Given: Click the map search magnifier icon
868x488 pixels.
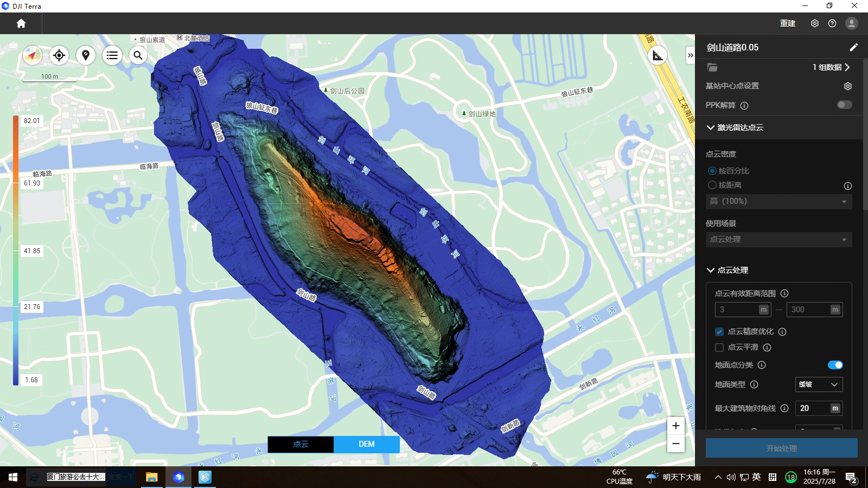Looking at the screenshot, I should tap(138, 55).
